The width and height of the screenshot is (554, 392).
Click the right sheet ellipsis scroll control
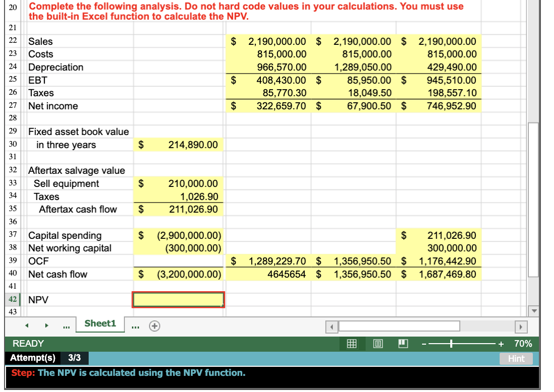click(x=134, y=327)
